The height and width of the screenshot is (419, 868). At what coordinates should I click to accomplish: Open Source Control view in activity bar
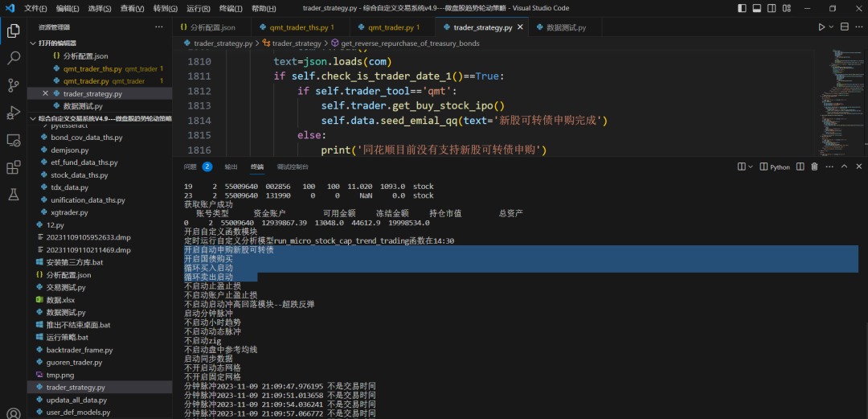[x=14, y=84]
